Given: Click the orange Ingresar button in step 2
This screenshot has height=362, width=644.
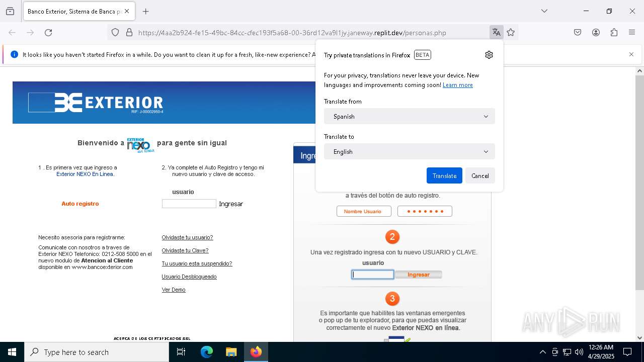Looking at the screenshot, I should [x=419, y=275].
